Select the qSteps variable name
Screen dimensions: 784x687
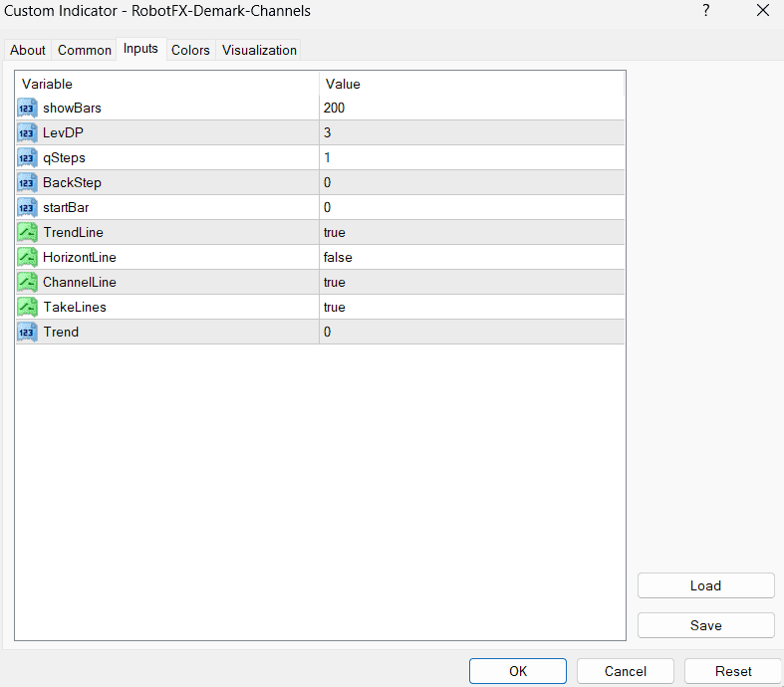coord(64,158)
